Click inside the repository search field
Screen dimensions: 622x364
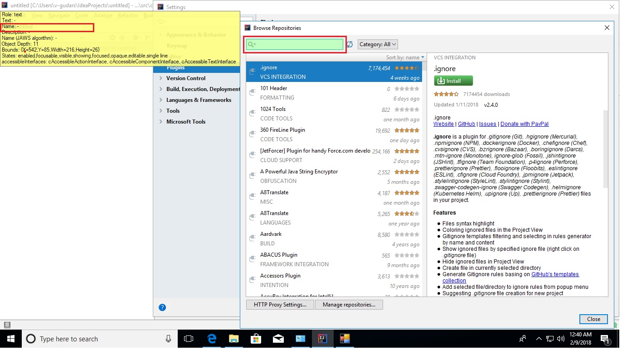295,44
